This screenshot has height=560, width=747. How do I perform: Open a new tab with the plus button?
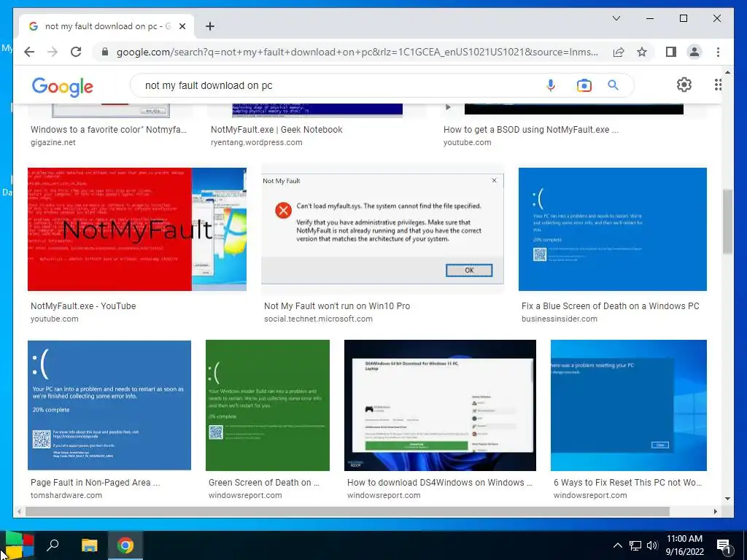(x=209, y=26)
